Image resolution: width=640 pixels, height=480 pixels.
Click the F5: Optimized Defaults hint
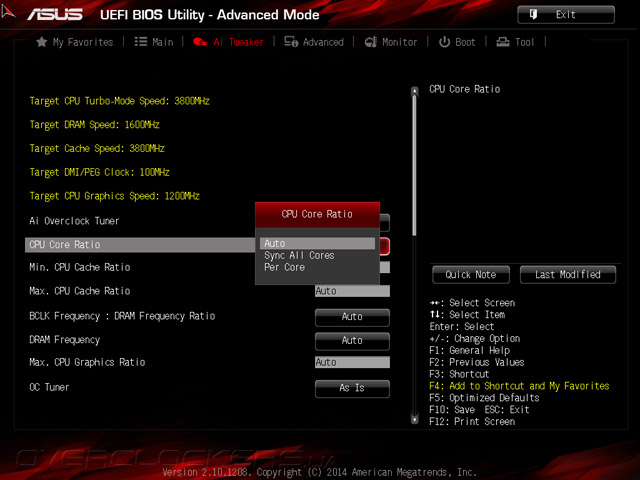click(x=484, y=398)
